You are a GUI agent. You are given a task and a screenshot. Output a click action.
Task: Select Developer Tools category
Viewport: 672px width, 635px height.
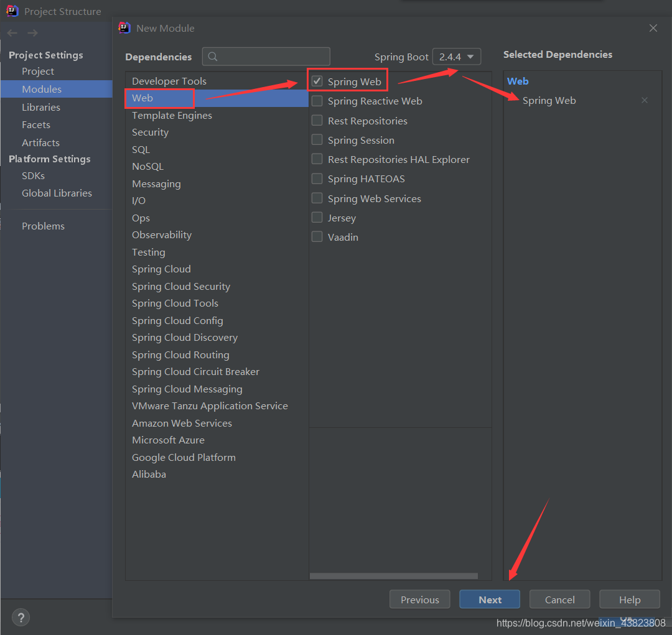click(x=217, y=81)
